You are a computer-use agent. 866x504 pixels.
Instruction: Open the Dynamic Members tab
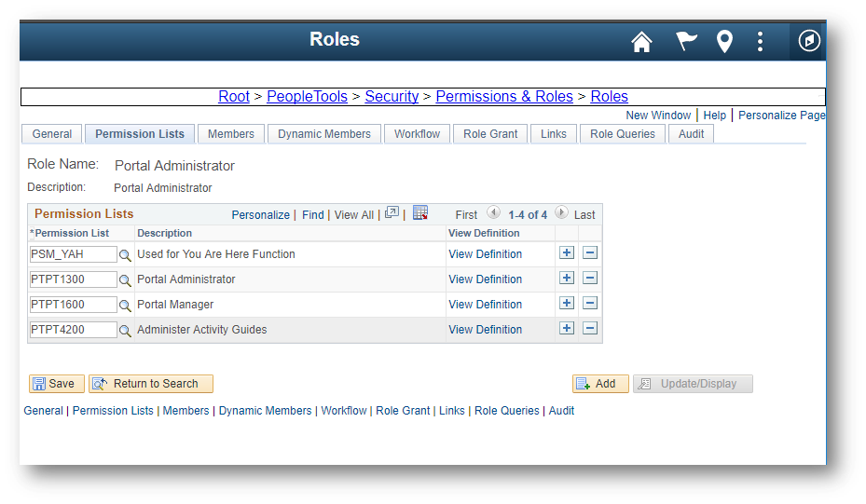tap(324, 134)
